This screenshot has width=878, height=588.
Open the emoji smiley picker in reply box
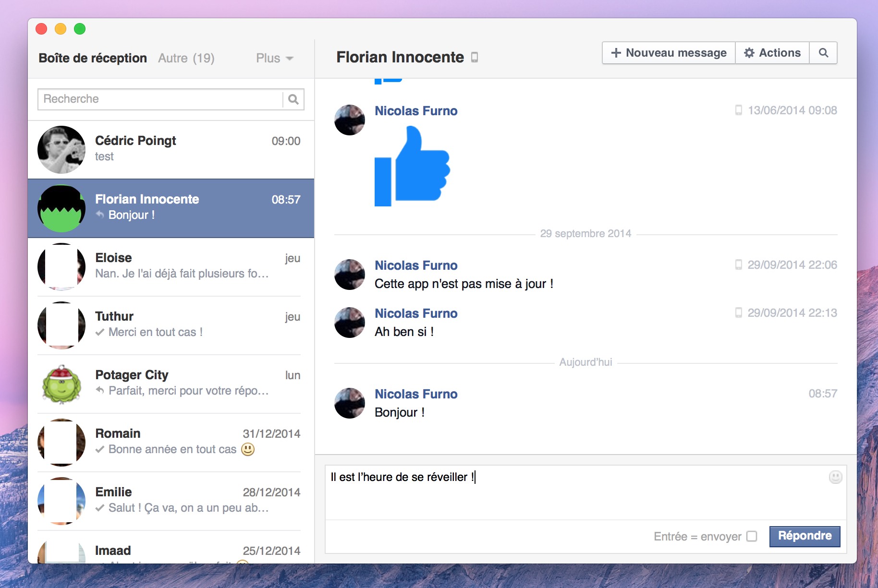point(835,477)
